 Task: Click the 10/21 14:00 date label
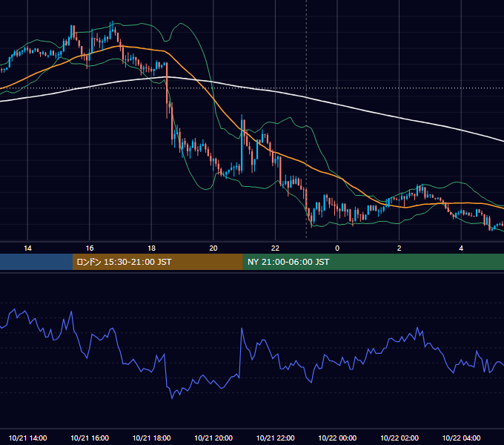pos(27,438)
